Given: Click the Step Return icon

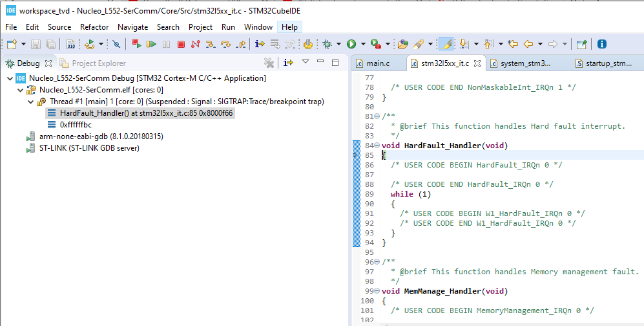Looking at the screenshot, I should 241,44.
